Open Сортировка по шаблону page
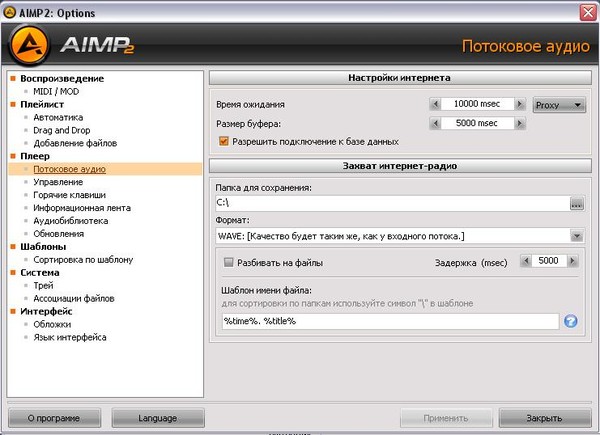This screenshot has height=435, width=600. [83, 260]
